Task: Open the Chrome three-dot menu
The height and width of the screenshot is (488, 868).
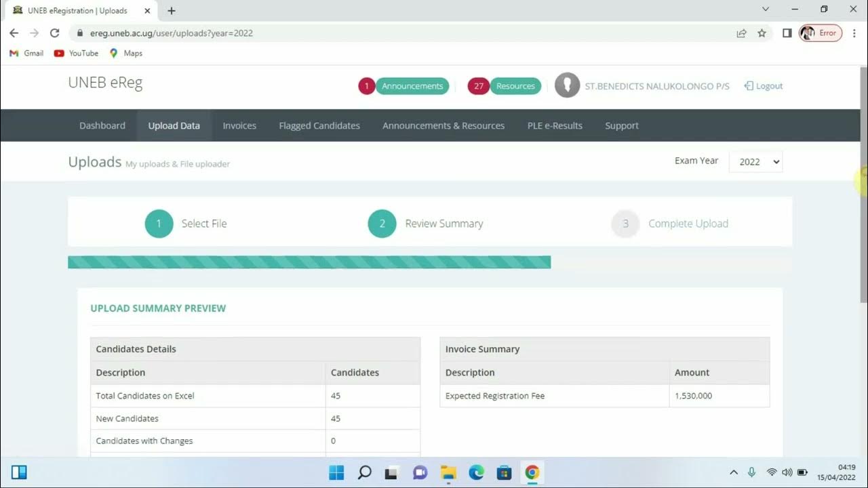Action: 854,33
